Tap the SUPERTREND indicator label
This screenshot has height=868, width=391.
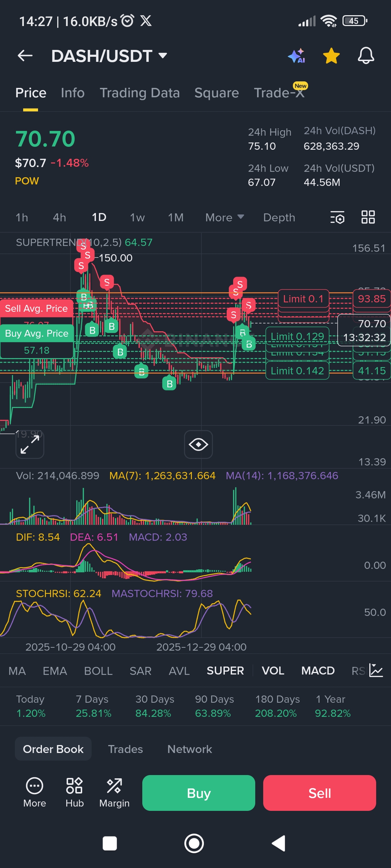[x=84, y=242]
